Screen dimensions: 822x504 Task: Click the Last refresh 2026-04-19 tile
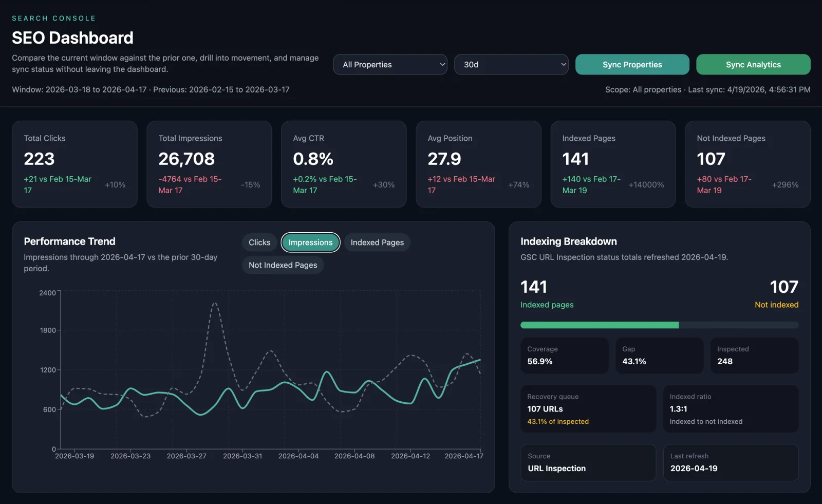731,462
